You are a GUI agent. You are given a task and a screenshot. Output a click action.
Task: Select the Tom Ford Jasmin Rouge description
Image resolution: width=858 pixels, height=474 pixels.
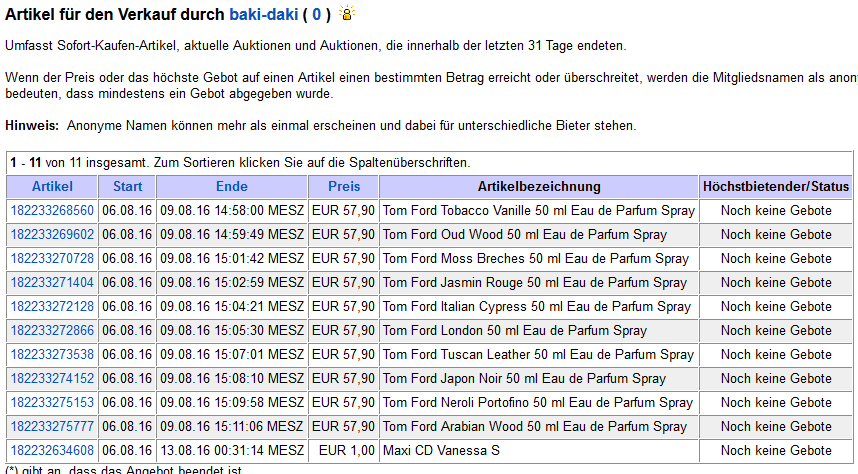[535, 283]
